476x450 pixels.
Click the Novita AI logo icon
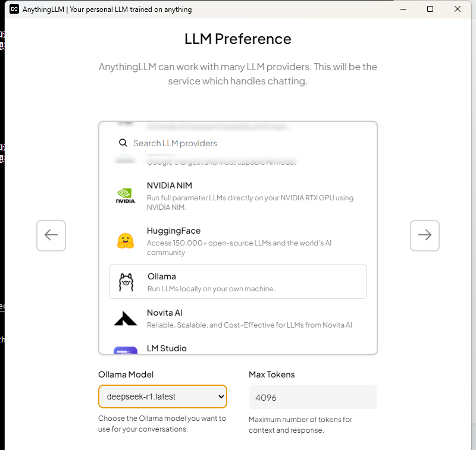point(126,319)
